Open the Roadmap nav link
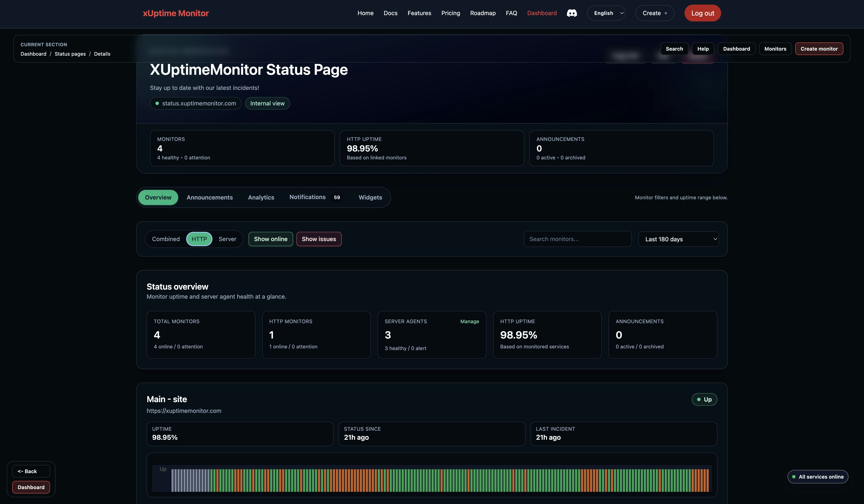The height and width of the screenshot is (504, 864). 483,13
